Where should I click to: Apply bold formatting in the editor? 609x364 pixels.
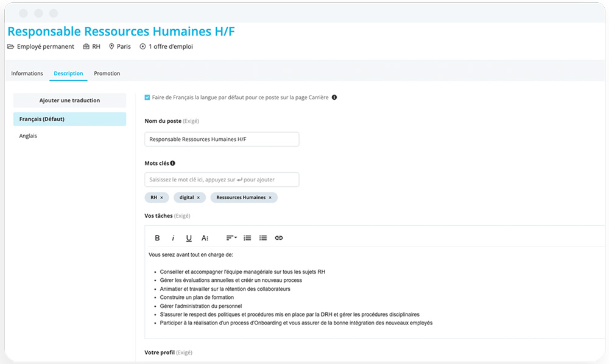coord(157,238)
